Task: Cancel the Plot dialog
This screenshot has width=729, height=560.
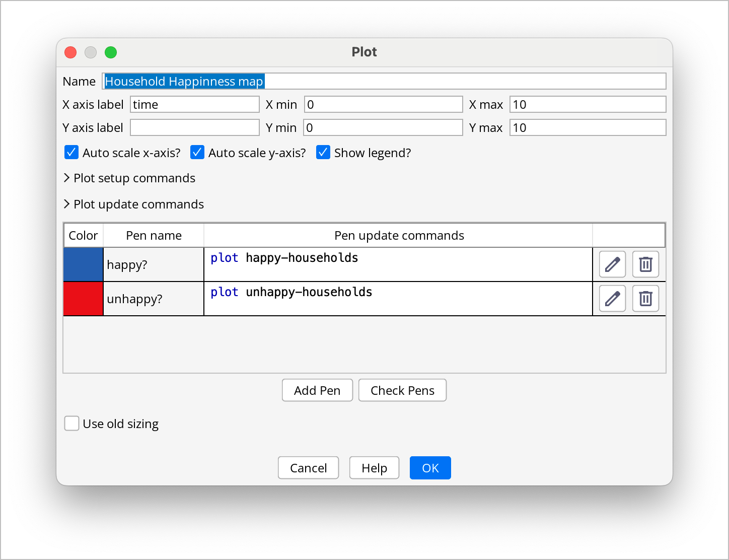Action: click(x=308, y=468)
